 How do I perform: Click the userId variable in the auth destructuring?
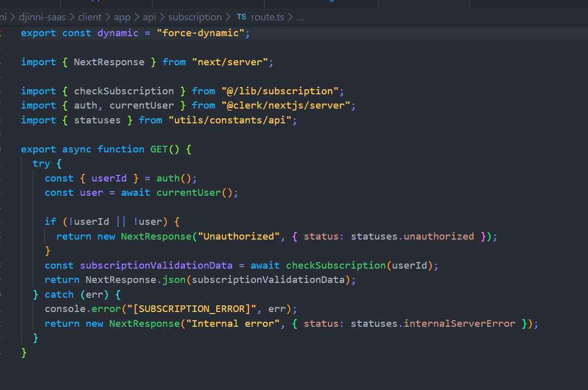(x=109, y=178)
